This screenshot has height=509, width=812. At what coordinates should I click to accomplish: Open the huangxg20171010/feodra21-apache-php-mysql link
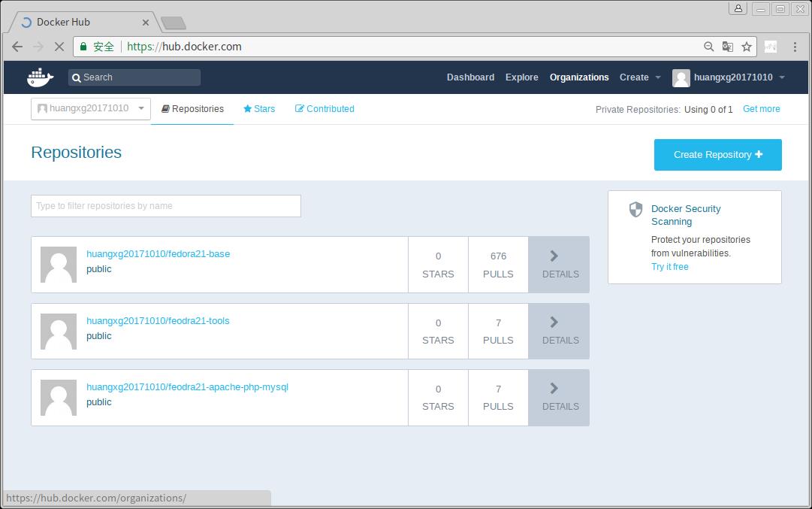[187, 387]
